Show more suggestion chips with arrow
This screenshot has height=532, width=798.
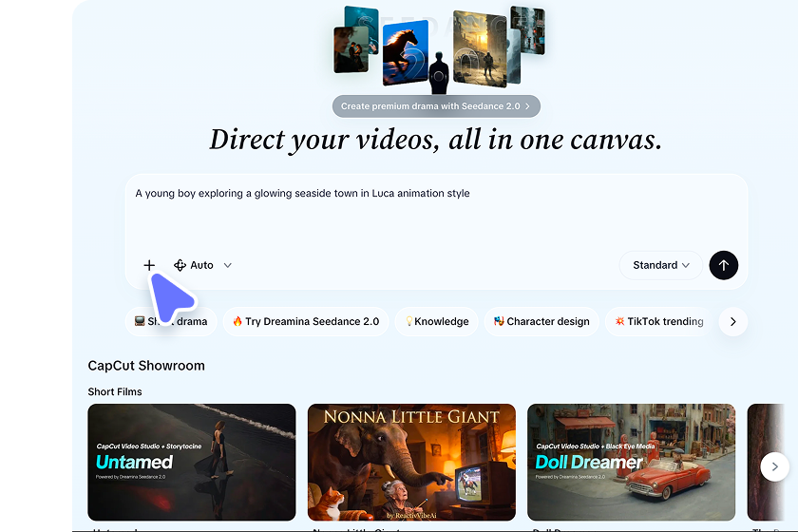(732, 321)
